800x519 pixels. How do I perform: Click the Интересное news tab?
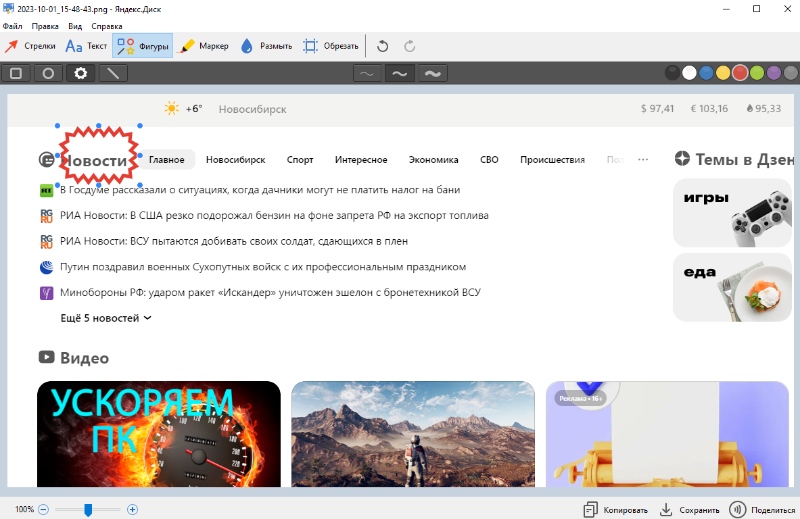[x=361, y=160]
